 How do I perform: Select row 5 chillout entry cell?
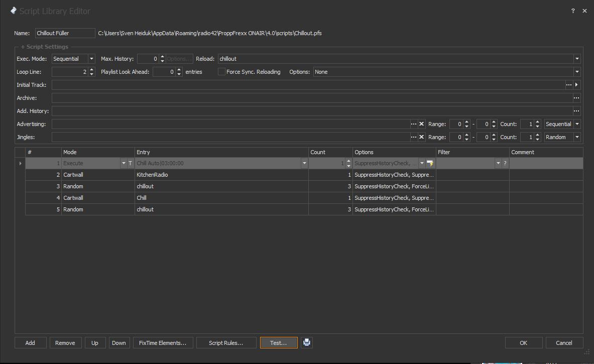point(221,209)
